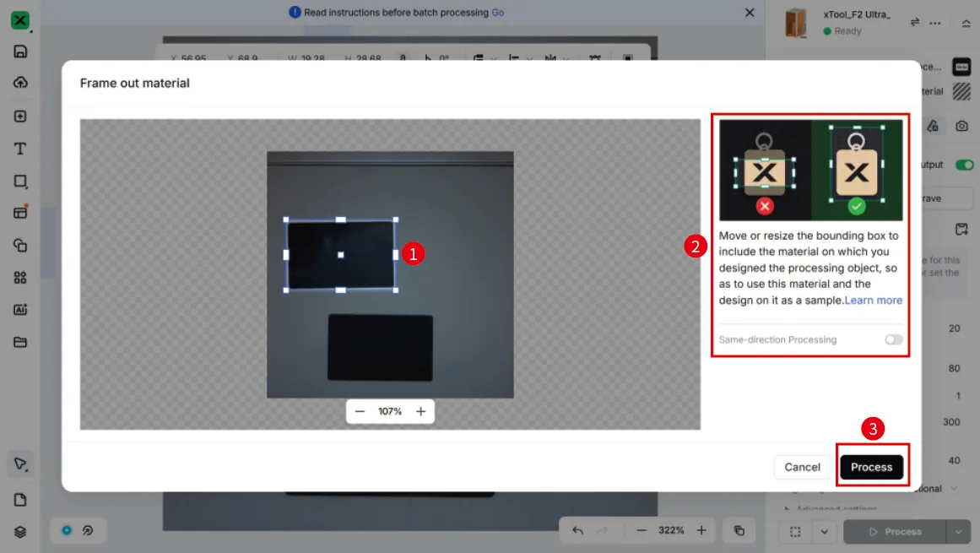The image size is (980, 553).
Task: Toggle the Output switch in right panel
Action: coord(964,165)
